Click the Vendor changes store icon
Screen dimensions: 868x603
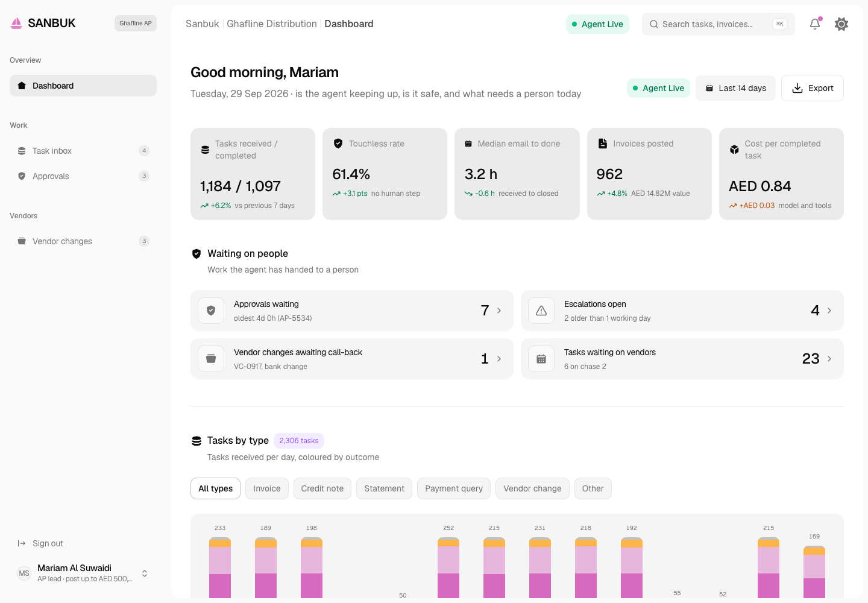(22, 241)
